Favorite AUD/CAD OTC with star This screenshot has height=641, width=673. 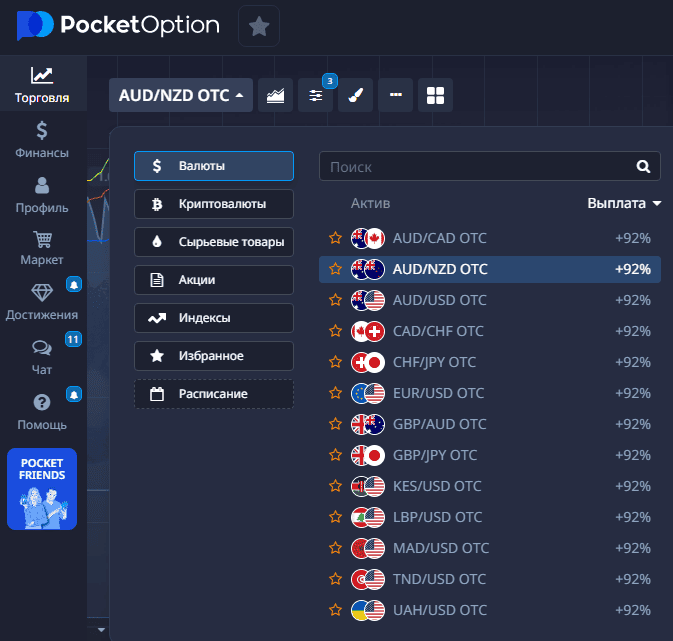335,238
